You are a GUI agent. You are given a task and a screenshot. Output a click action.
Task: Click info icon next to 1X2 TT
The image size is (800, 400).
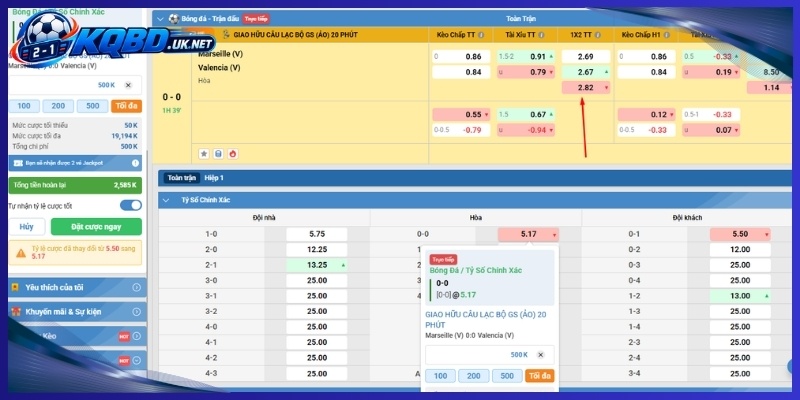597,35
